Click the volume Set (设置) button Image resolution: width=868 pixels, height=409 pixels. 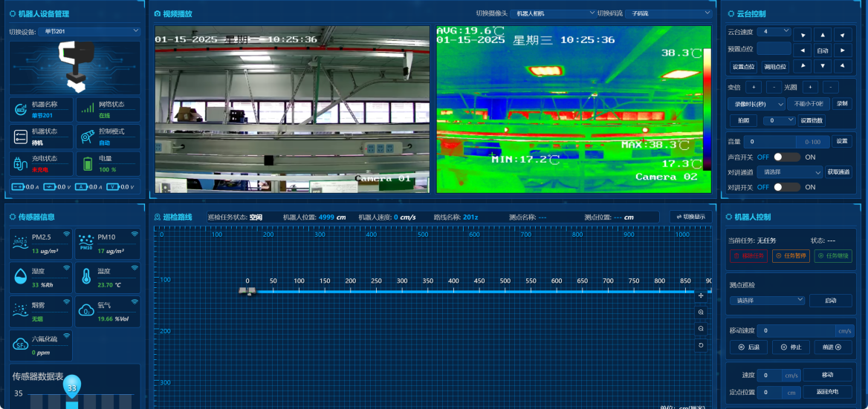tap(841, 142)
